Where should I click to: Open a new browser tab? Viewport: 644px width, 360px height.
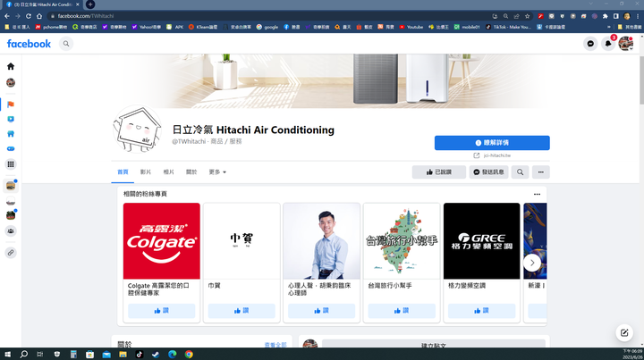(90, 4)
